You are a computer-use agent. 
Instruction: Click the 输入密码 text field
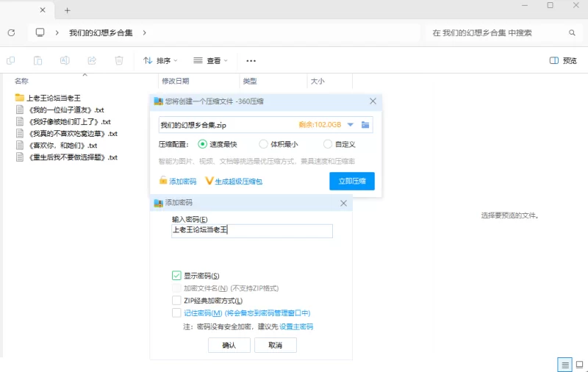tap(252, 231)
